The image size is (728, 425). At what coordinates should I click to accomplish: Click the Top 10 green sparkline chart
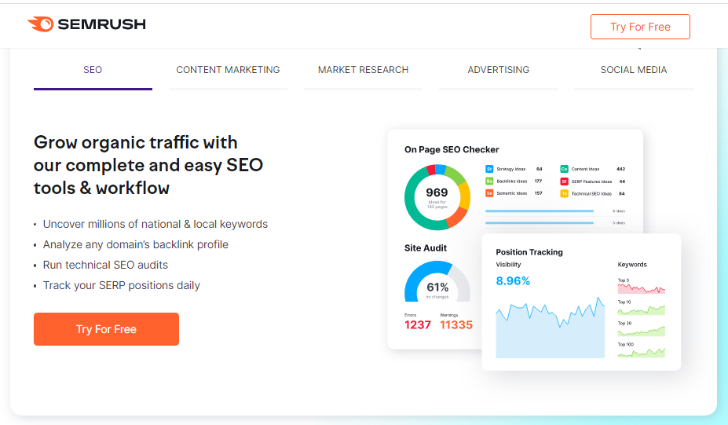point(641,309)
